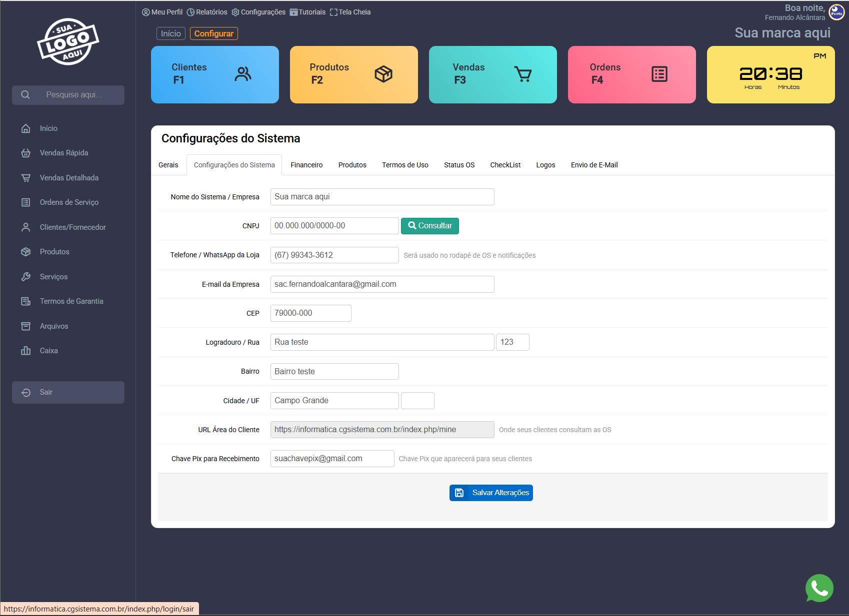Image resolution: width=849 pixels, height=616 pixels.
Task: Select the Configurações do Sistema tab
Action: [234, 165]
